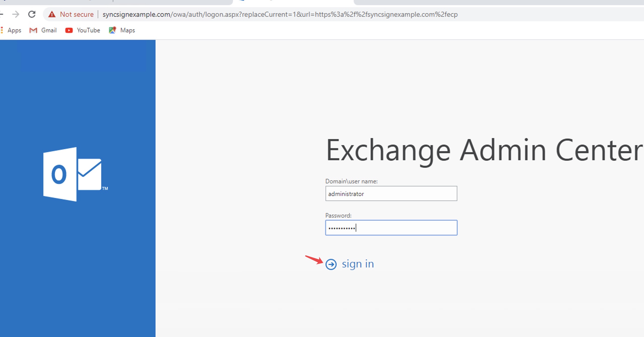Open the YouTube bookmark

pos(83,30)
